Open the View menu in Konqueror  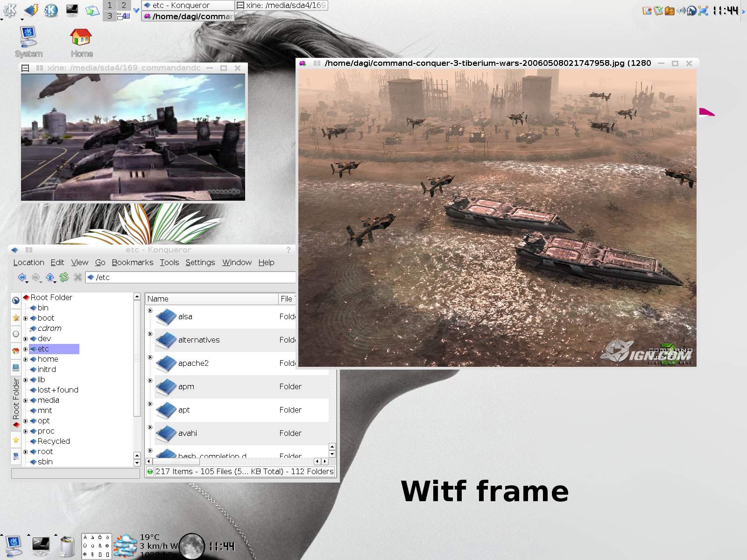click(79, 262)
